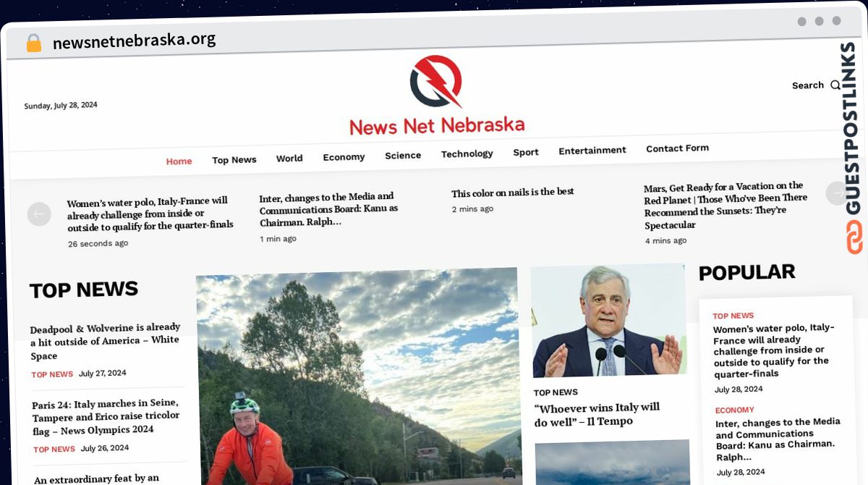Open the cloudy sky article thumbnail
868x485 pixels.
coord(613,463)
